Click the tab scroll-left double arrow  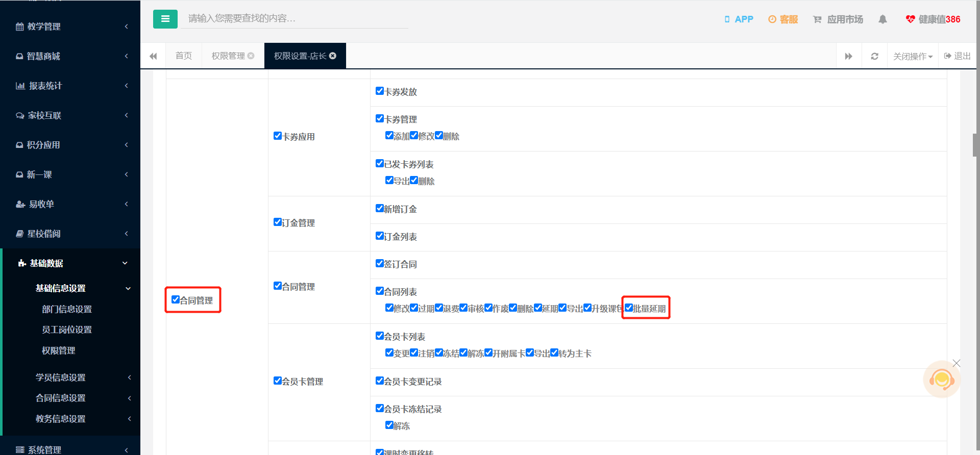[153, 56]
